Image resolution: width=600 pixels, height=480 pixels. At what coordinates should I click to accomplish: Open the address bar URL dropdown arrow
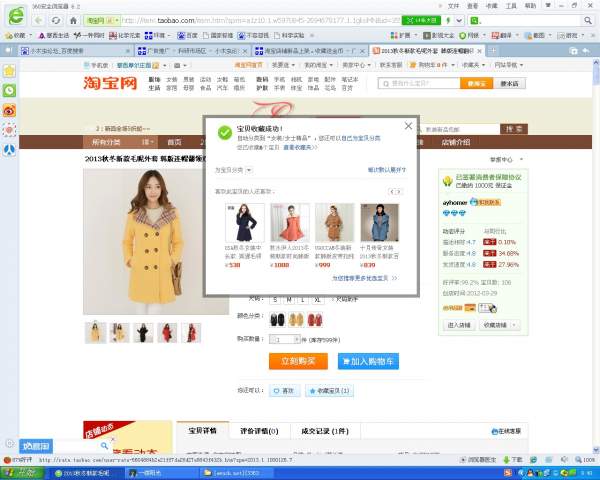(x=459, y=20)
